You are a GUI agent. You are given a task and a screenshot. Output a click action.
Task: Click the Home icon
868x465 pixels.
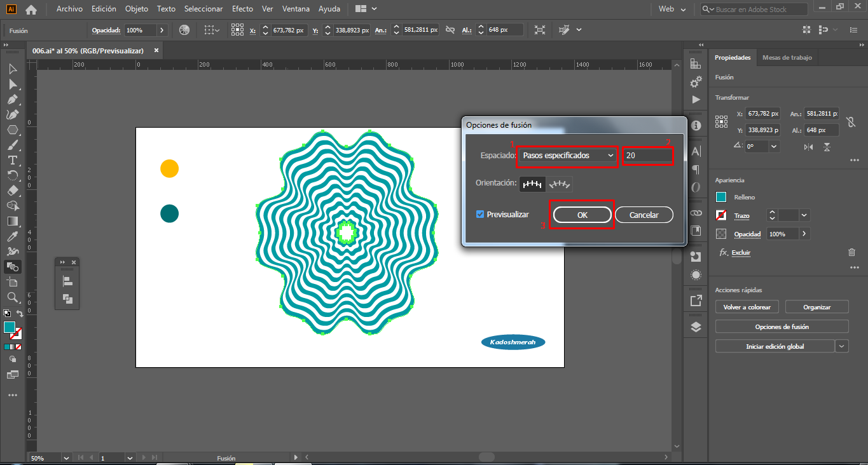pos(31,10)
